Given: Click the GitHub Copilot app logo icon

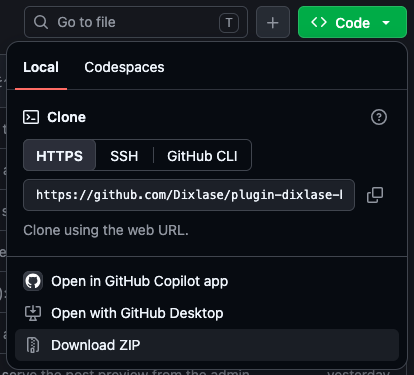Looking at the screenshot, I should click(x=33, y=281).
